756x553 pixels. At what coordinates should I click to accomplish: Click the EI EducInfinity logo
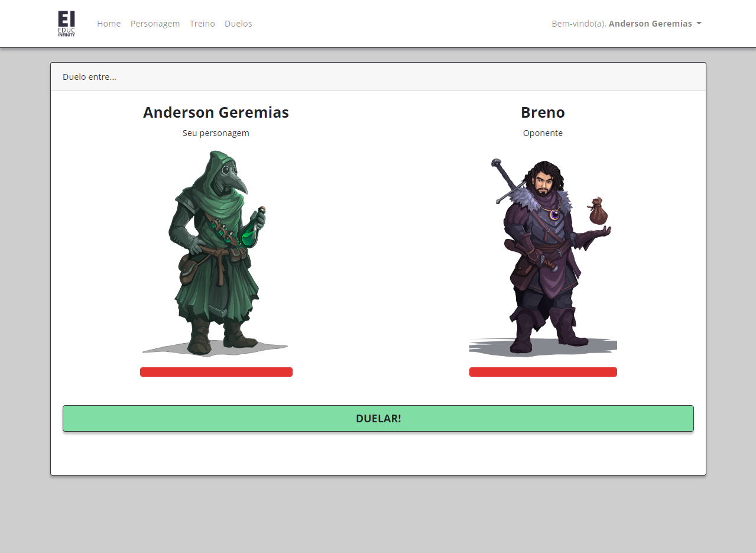(x=65, y=24)
